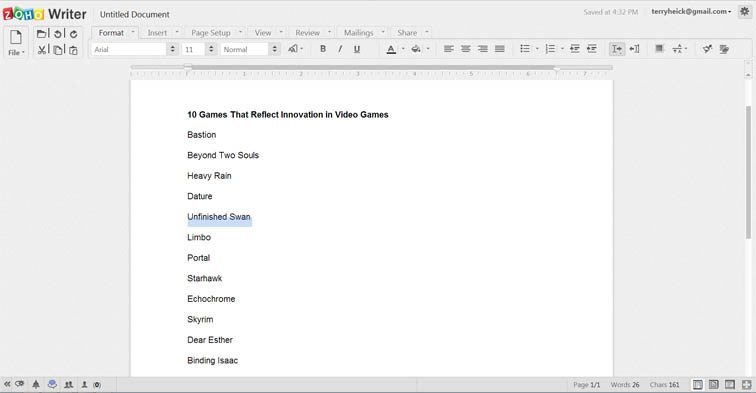Toggle italic formatting

coord(340,49)
